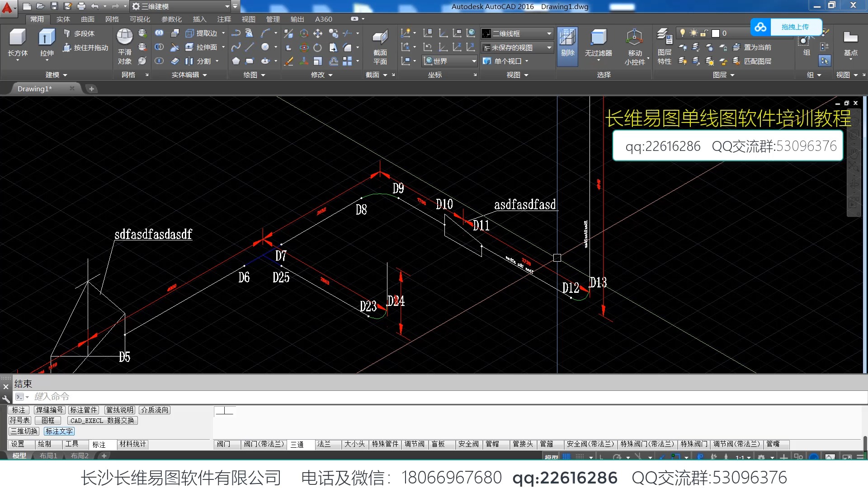The height and width of the screenshot is (488, 868).
Task: Click the 介质流向 button
Action: point(155,410)
